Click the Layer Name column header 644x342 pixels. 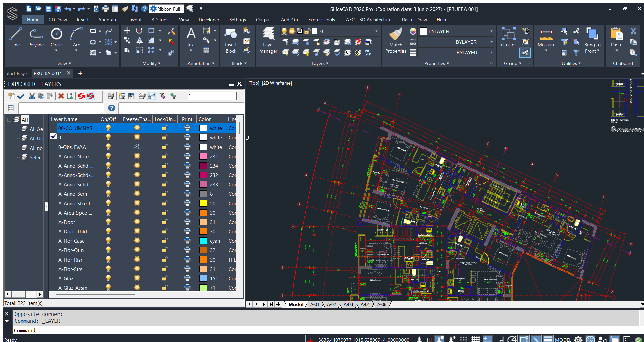click(x=72, y=119)
